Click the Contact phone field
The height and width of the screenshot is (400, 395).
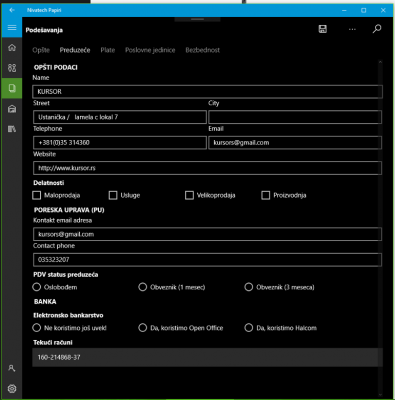207,260
